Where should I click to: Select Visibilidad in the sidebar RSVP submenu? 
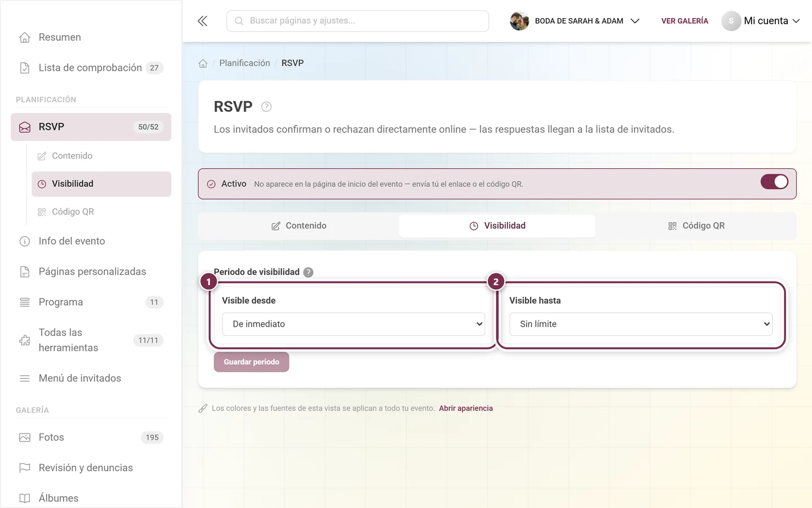pyautogui.click(x=101, y=184)
